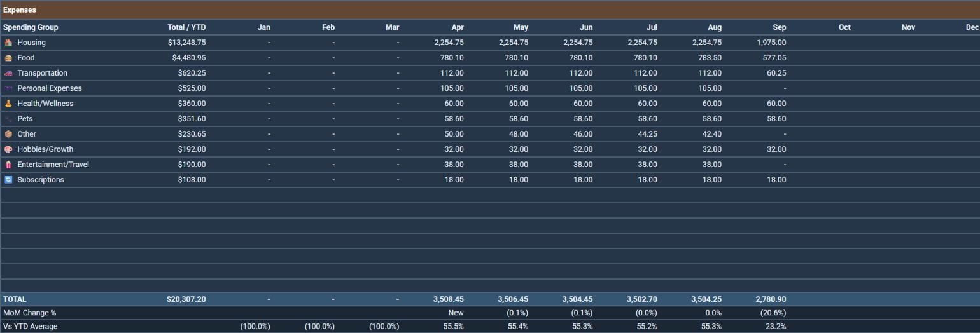Select Housing Sep value 1,975.00
980x333 pixels.
click(772, 43)
